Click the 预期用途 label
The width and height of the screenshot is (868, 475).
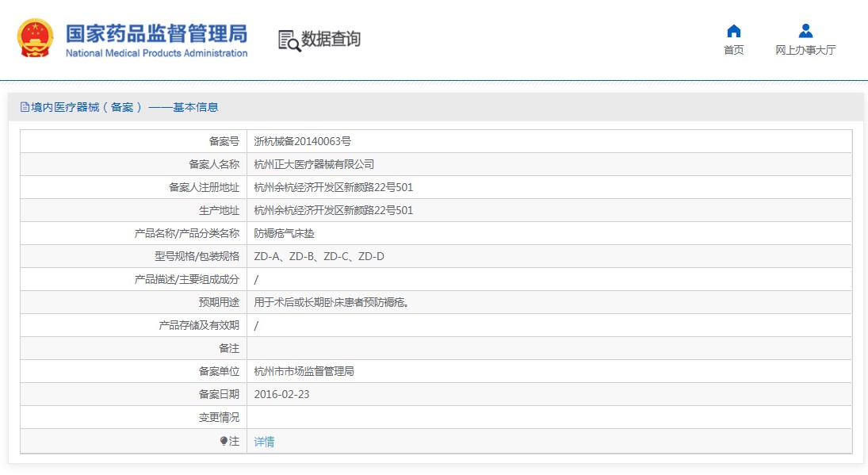click(220, 302)
